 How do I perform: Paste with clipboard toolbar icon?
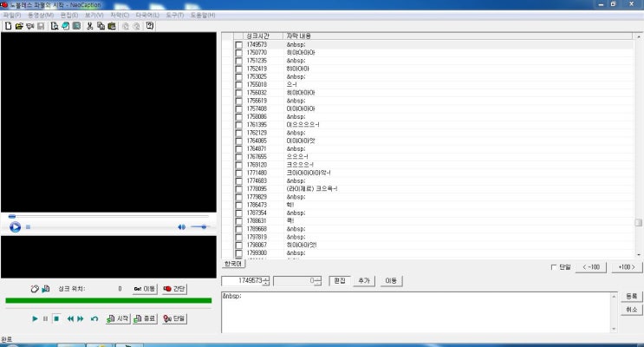tap(111, 26)
